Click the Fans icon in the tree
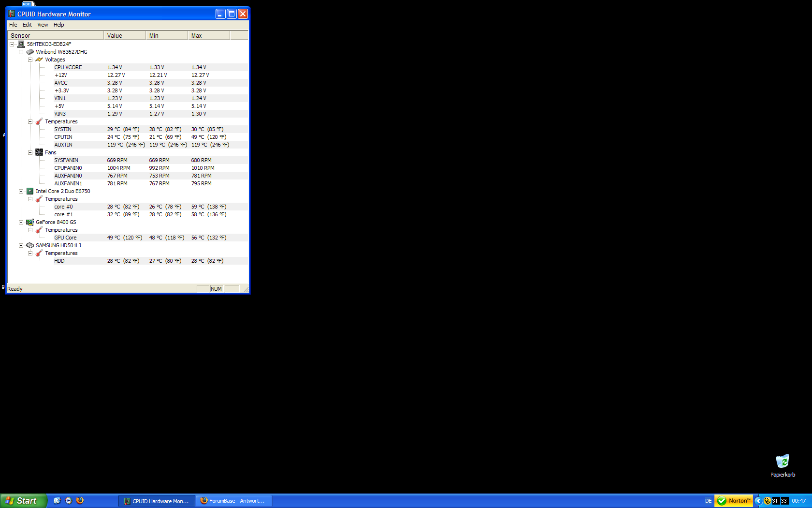812x508 pixels. tap(39, 152)
